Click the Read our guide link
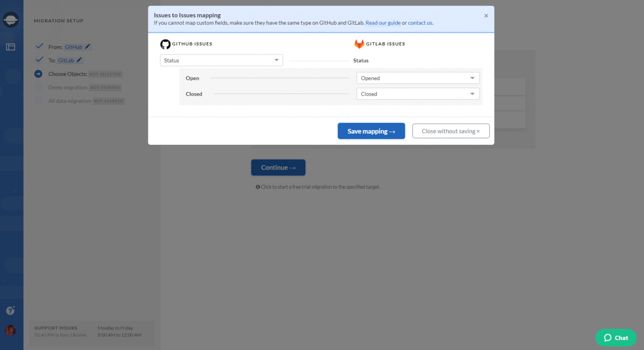 tap(383, 23)
